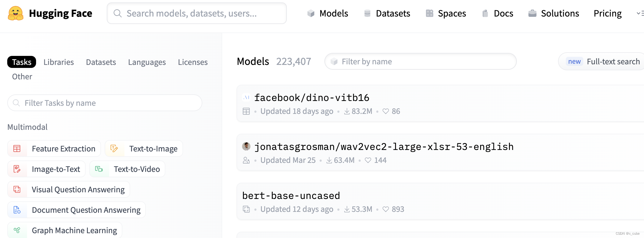Image resolution: width=644 pixels, height=238 pixels.
Task: Expand the more-options menu after Pricing
Action: (x=640, y=13)
